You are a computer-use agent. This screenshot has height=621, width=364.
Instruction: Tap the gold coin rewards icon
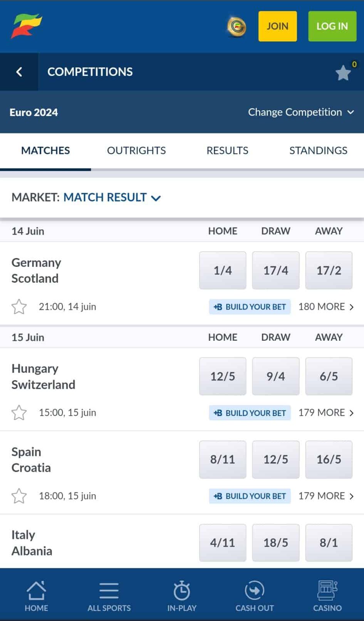point(237,27)
